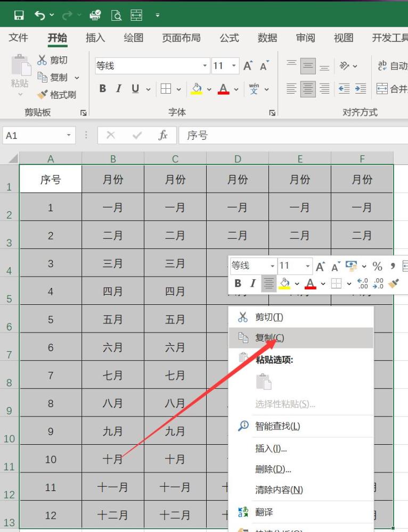Click the Increase Font Size icon in ribbon
Image resolution: width=408 pixels, height=532 pixels.
248,65
